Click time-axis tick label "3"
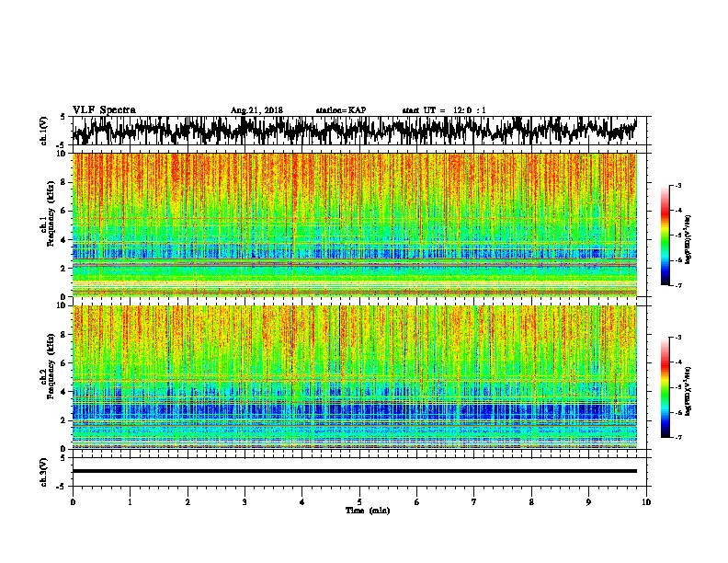Viewport: 728px width, 563px height. click(245, 502)
